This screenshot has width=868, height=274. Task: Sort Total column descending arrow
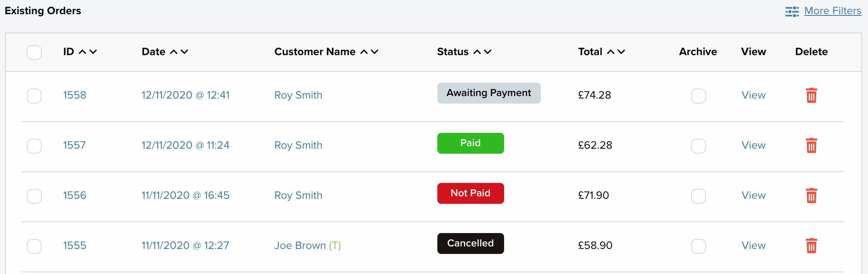[x=621, y=52]
